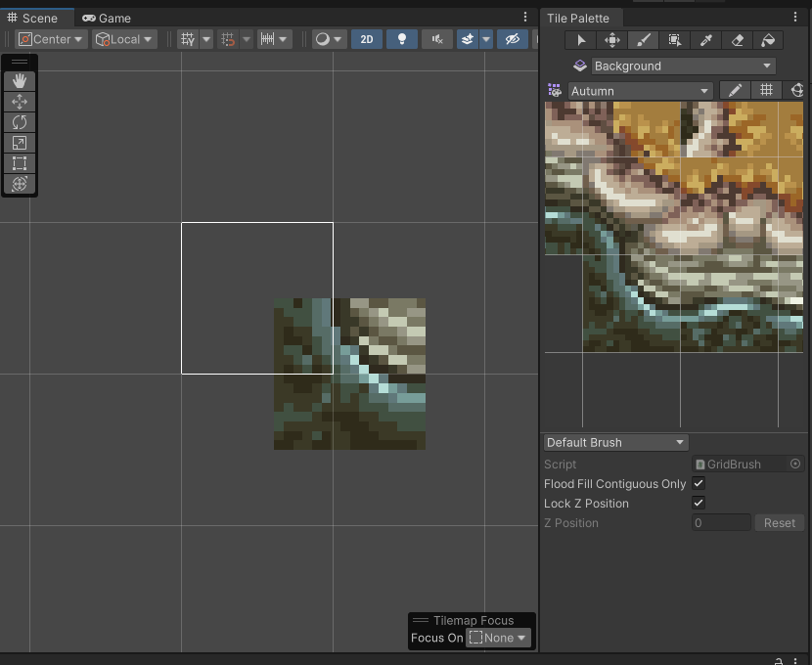Screen dimensions: 812x665
Task: Click the Reset button for Z Position
Action: [779, 522]
